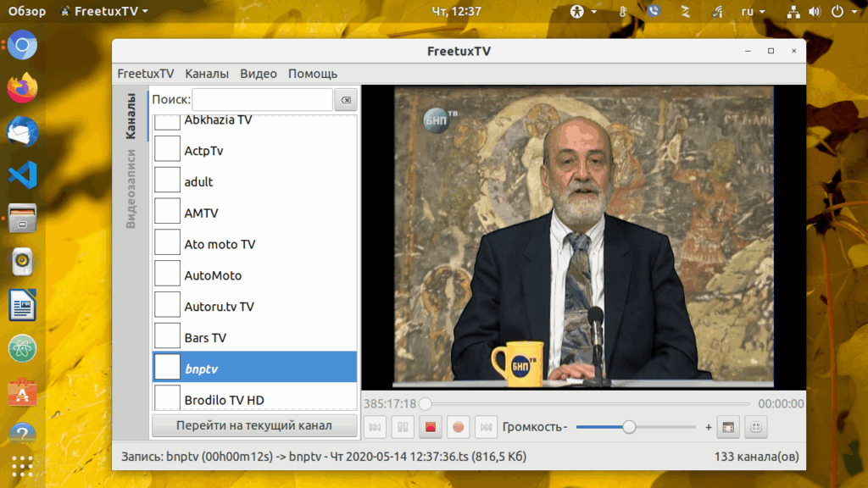Open keyboard layout ru dropdown

[x=753, y=12]
